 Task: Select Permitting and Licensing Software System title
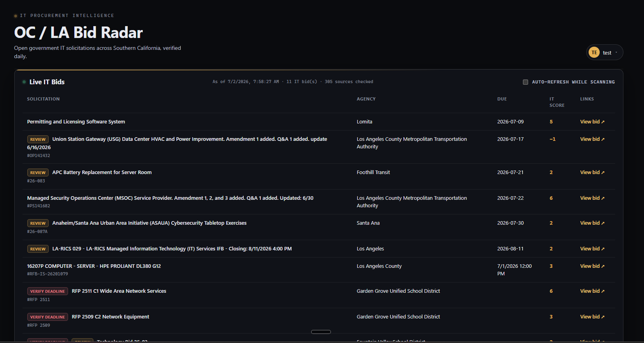pos(76,122)
